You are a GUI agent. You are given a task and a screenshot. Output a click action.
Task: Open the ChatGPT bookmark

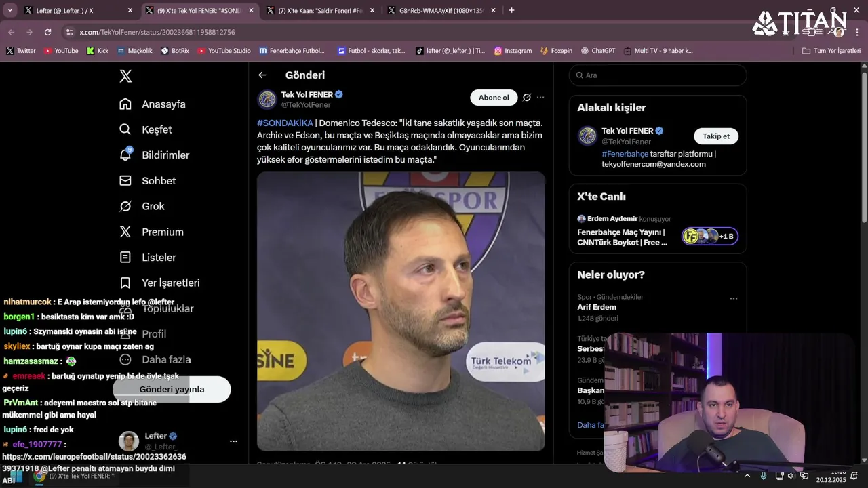(x=597, y=51)
